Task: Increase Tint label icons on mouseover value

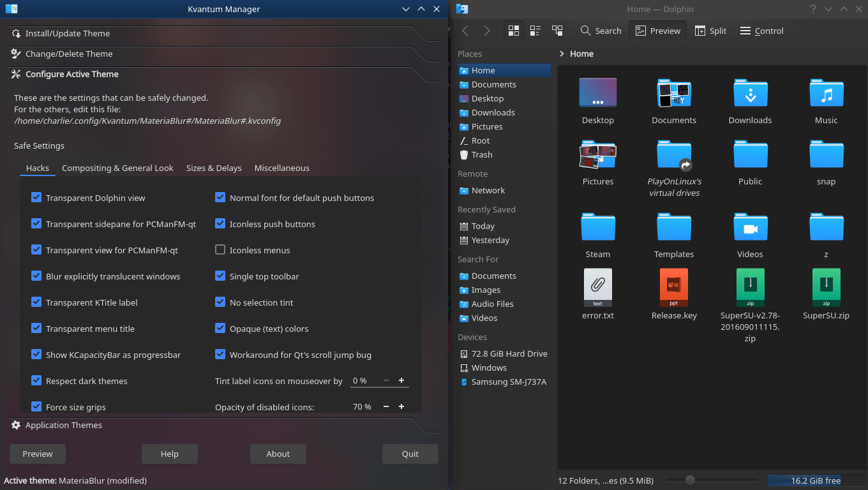Action: pos(401,380)
